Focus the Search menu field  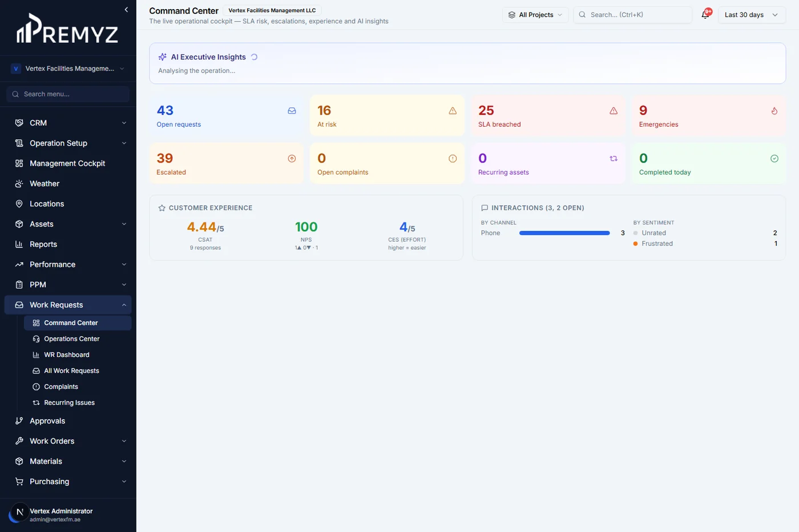pyautogui.click(x=68, y=94)
